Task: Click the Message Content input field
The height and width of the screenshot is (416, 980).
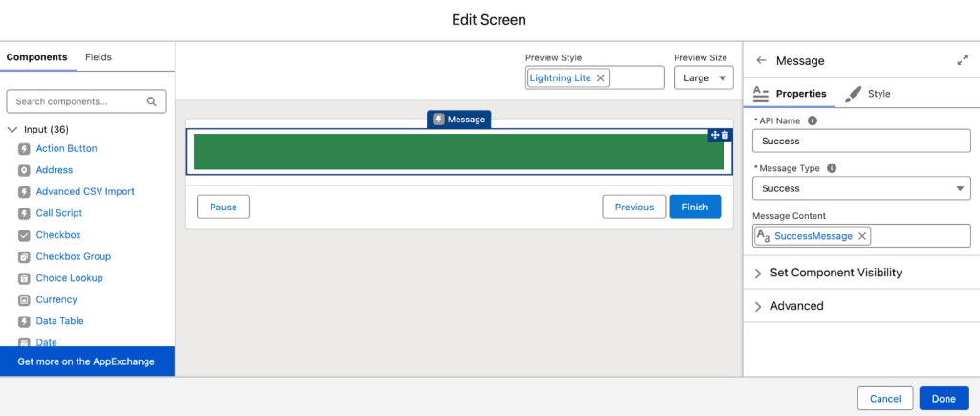Action: click(x=861, y=236)
